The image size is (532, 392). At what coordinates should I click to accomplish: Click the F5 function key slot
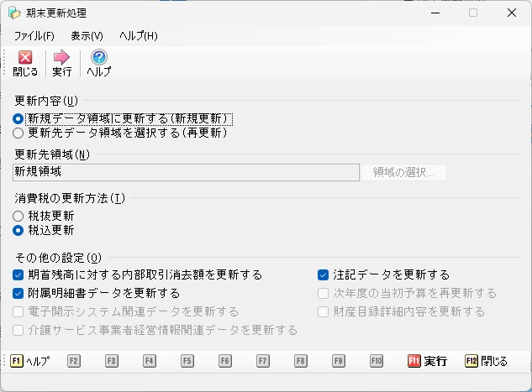pyautogui.click(x=187, y=361)
